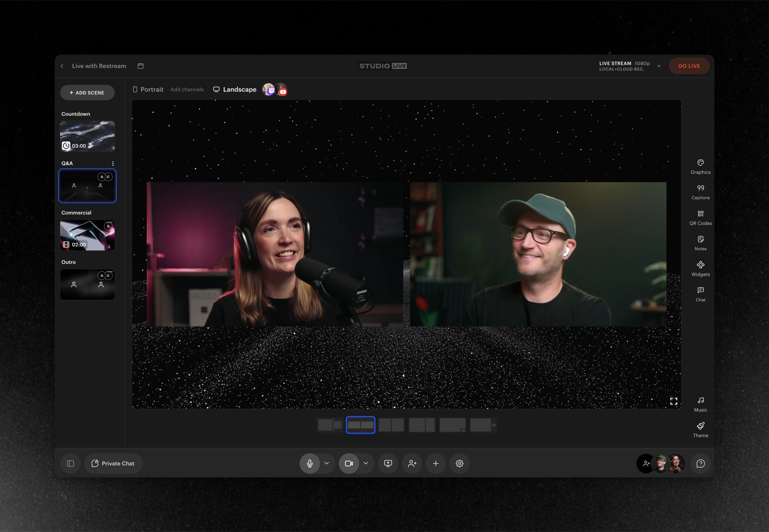Screen dimensions: 769x532
Task: Click the Add channels link
Action: [x=187, y=90]
